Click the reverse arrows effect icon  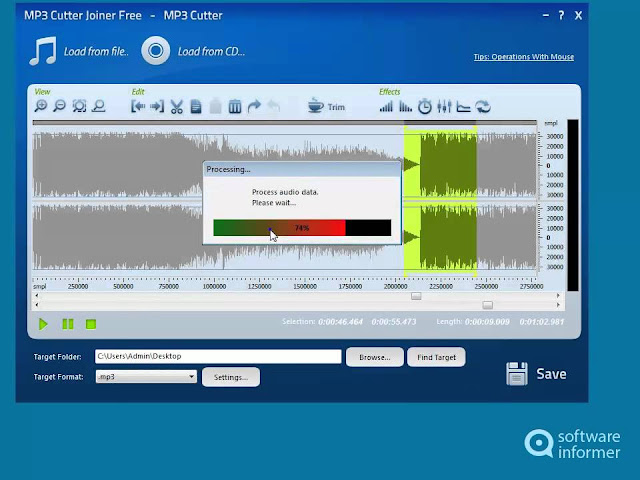483,107
